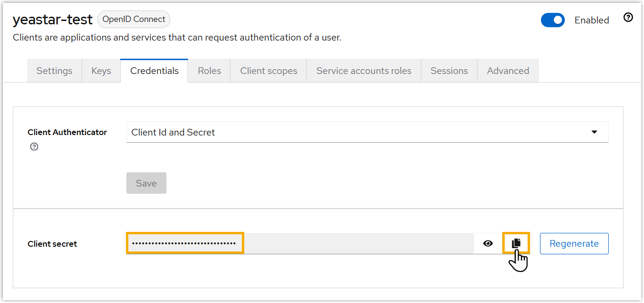
Task: Open the Advanced tab
Action: [508, 71]
